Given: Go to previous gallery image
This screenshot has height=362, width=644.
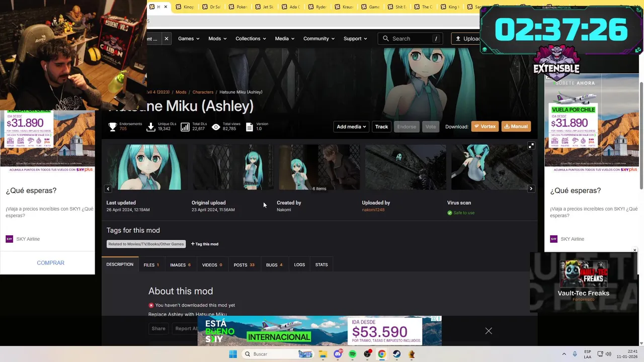Looking at the screenshot, I should pyautogui.click(x=108, y=189).
